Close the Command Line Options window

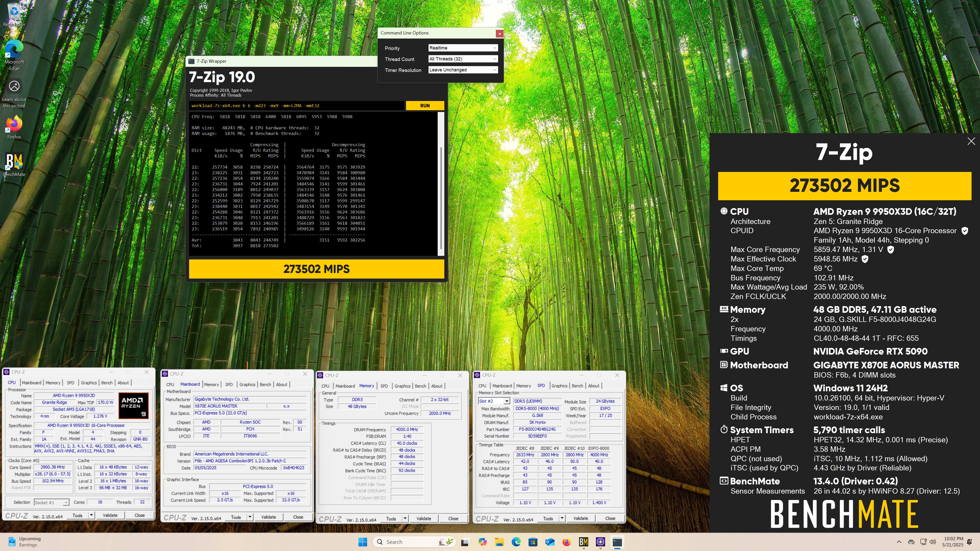click(499, 33)
